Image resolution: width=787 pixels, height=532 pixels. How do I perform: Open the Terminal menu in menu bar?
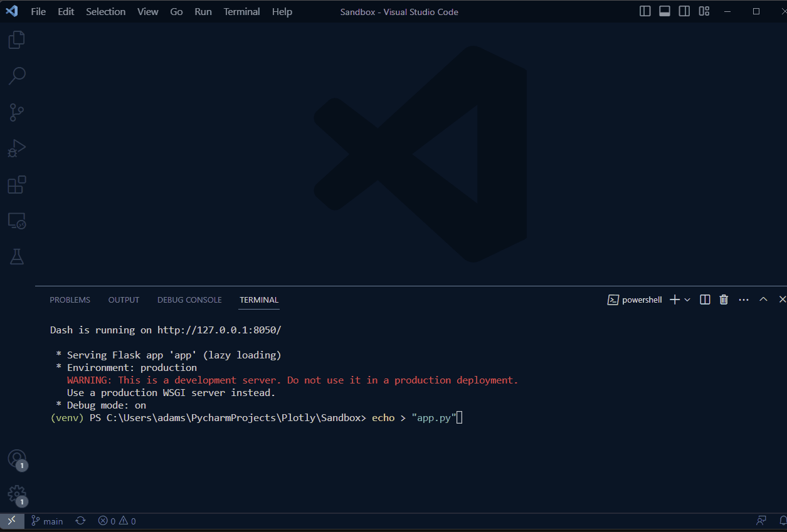(241, 11)
